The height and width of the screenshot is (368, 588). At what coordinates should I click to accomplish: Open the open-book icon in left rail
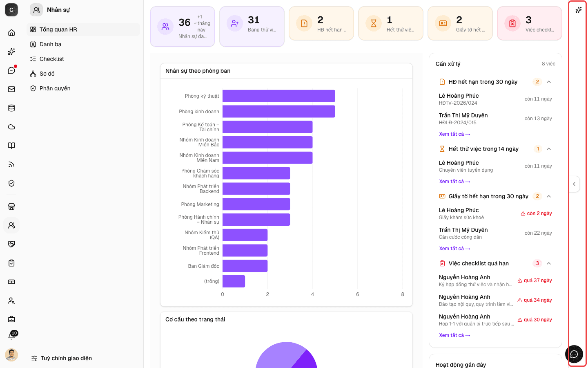(11, 146)
